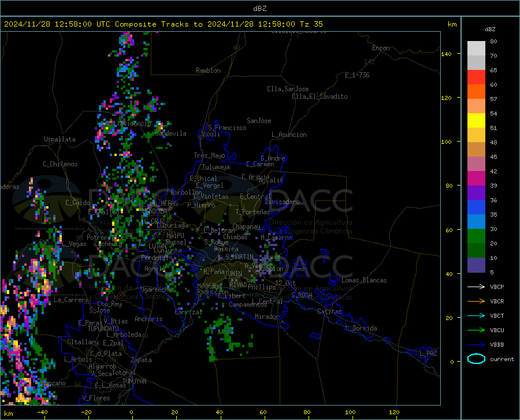The height and width of the screenshot is (420, 520).
Task: Click the green VBCU arrow in legend
Action: pyautogui.click(x=476, y=330)
